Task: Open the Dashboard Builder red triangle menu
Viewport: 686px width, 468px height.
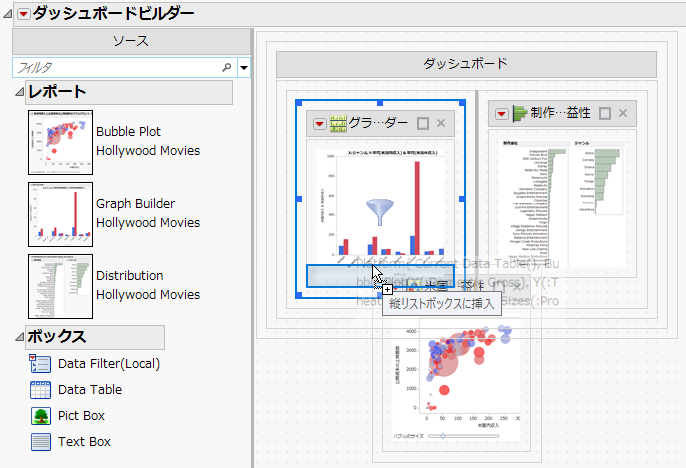Action: tap(24, 14)
